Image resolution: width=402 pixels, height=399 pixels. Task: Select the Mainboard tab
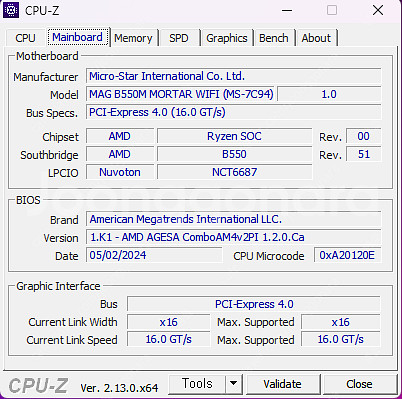click(78, 37)
